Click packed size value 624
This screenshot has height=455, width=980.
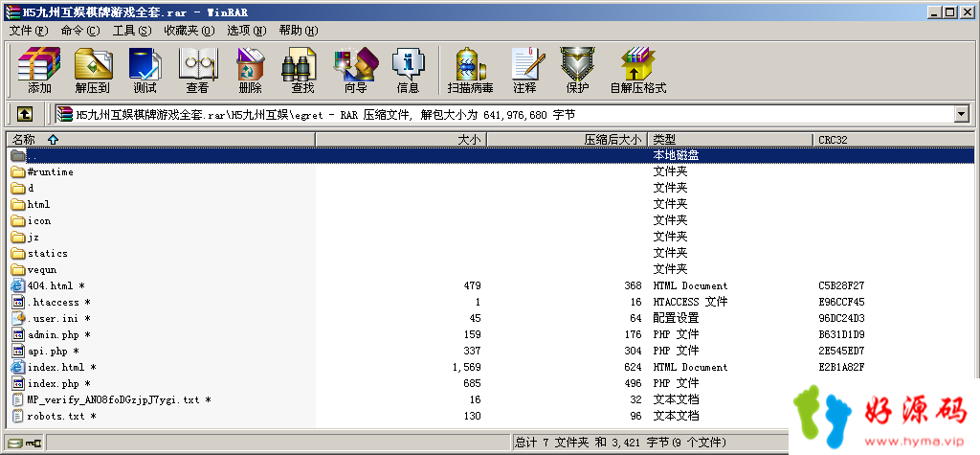tap(633, 367)
